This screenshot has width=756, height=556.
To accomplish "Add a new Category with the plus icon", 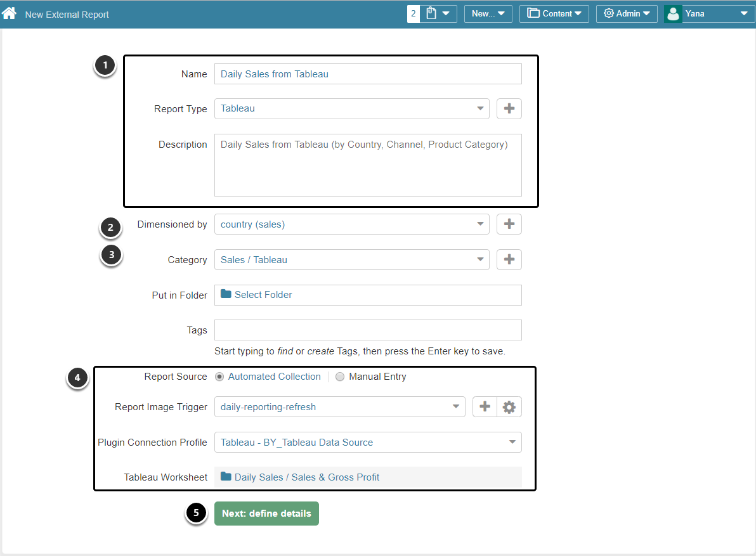I will pos(509,259).
